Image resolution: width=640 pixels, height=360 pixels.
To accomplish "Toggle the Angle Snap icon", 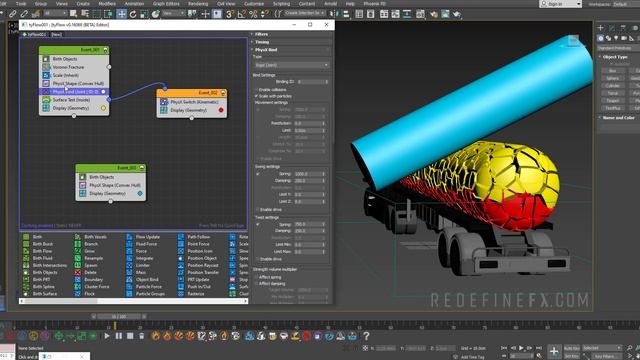I will click(x=241, y=14).
